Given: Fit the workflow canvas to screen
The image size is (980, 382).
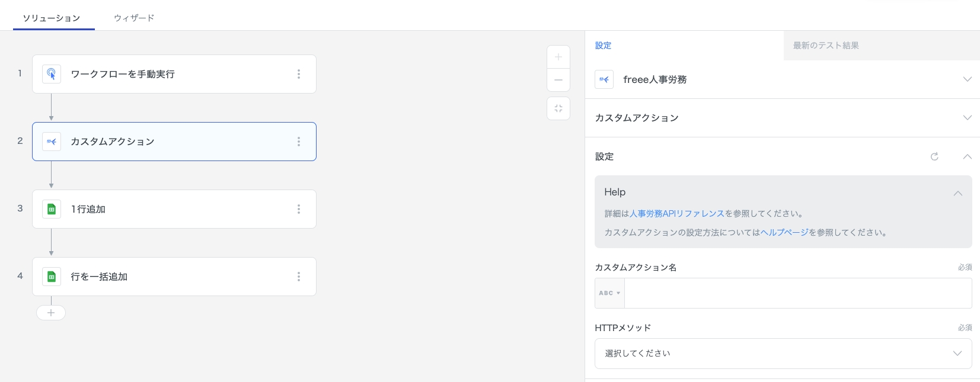Looking at the screenshot, I should pos(558,108).
